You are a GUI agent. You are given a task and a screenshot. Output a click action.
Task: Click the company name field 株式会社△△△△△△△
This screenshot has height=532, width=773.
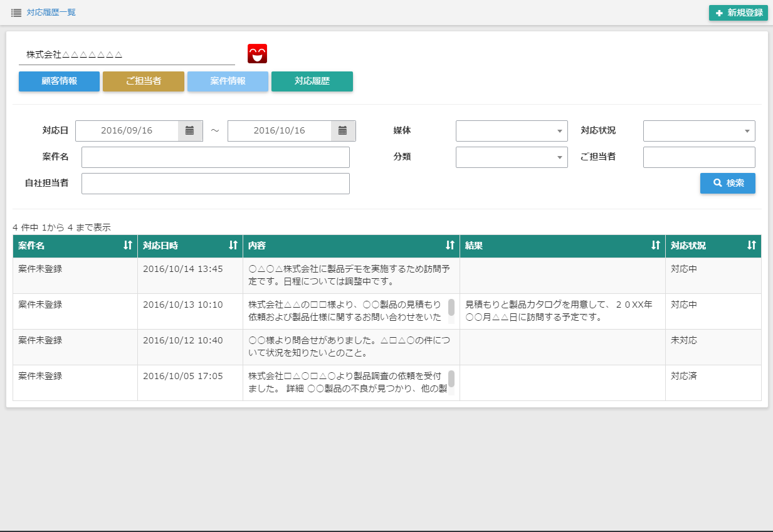tap(127, 55)
